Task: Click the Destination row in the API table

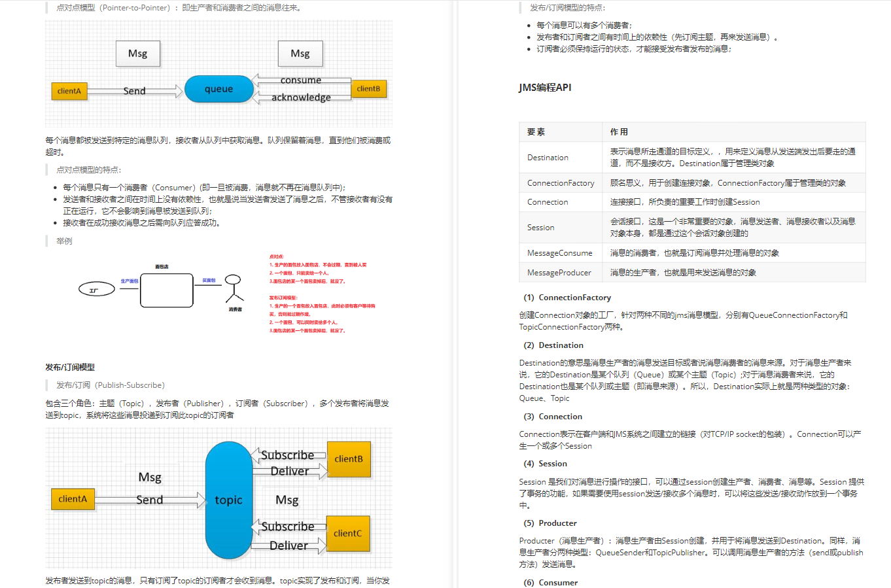Action: click(x=548, y=157)
